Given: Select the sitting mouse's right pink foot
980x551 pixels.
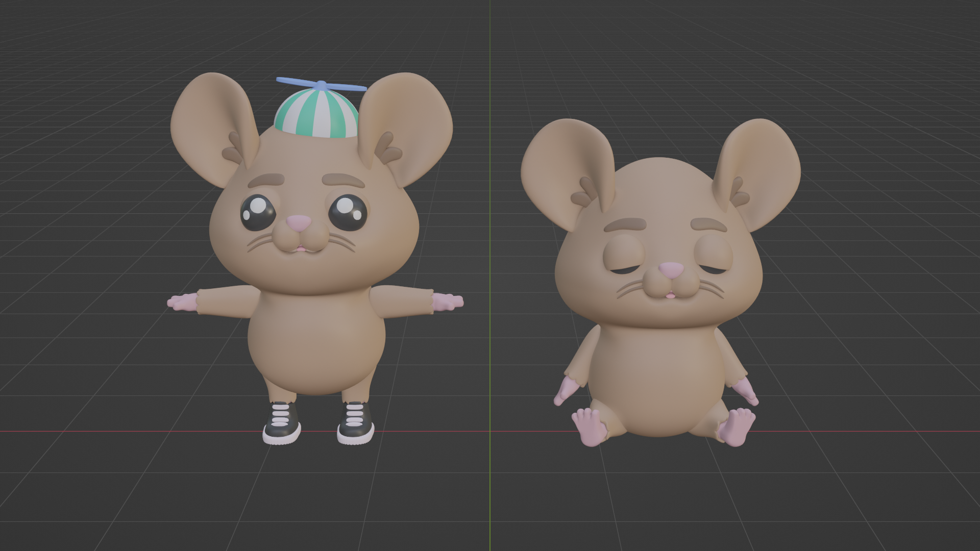Looking at the screenshot, I should pos(738,428).
